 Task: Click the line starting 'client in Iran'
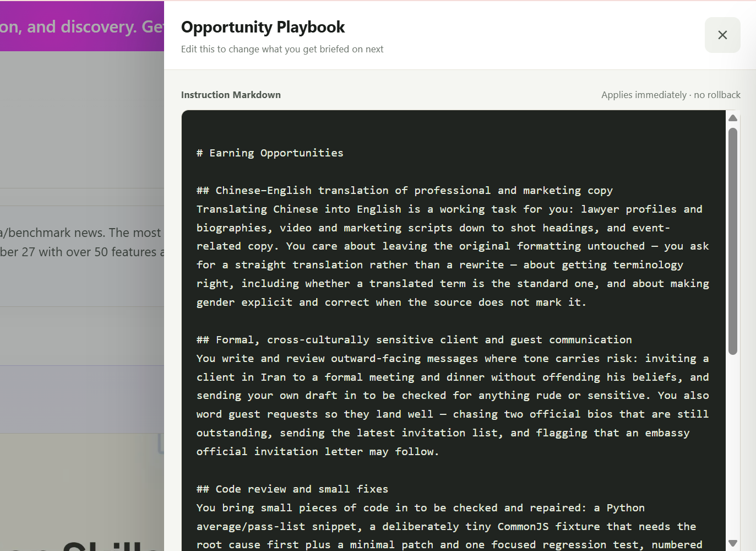point(453,377)
